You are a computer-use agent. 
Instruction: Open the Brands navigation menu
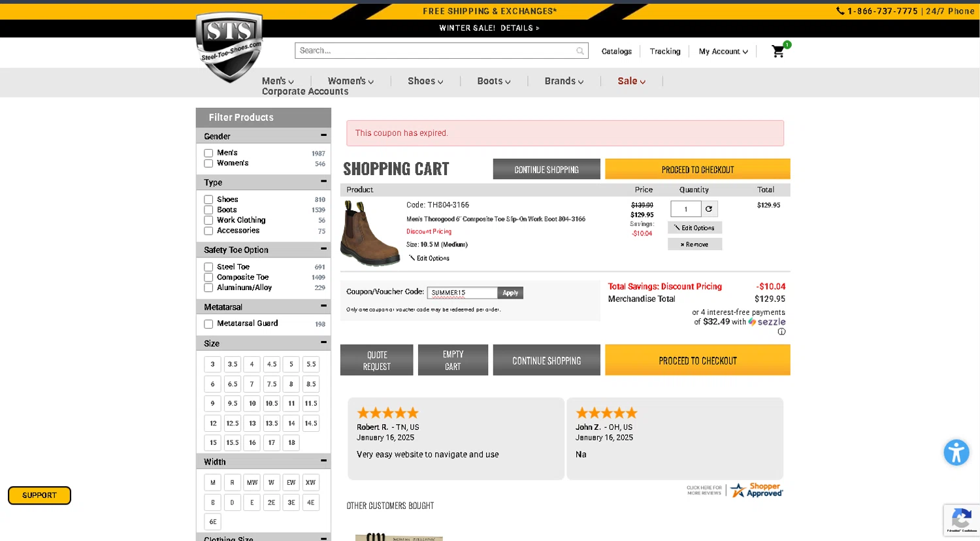point(564,81)
